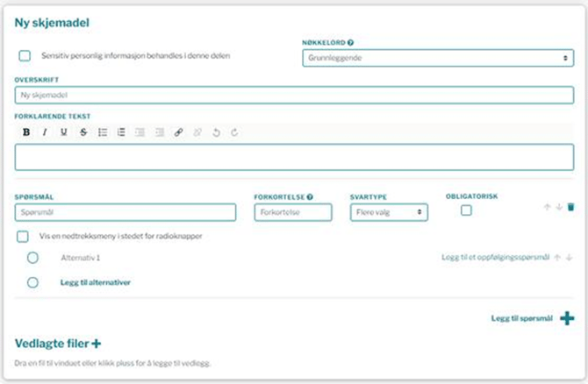Insert a numbered list
This screenshot has height=384, width=588.
click(x=121, y=132)
